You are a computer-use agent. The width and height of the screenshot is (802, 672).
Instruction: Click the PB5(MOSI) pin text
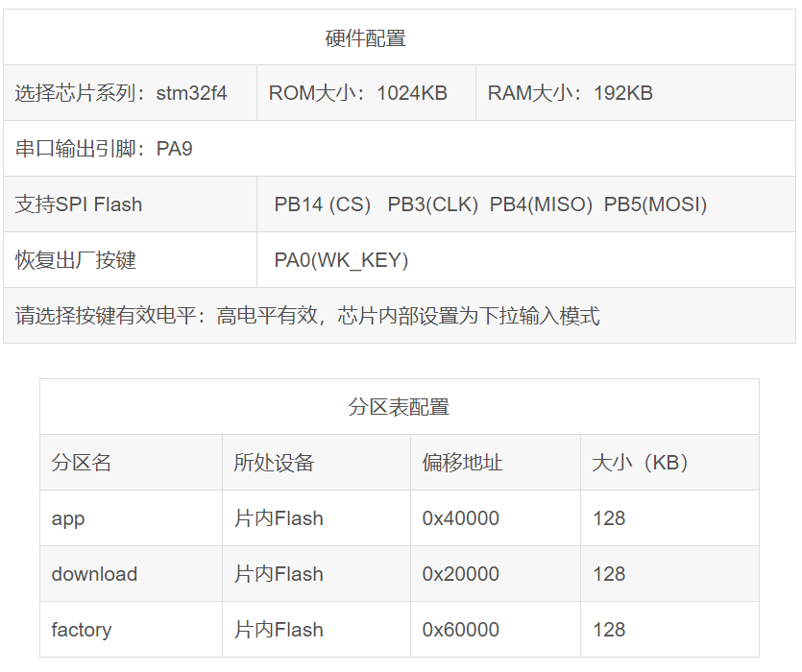tap(655, 204)
